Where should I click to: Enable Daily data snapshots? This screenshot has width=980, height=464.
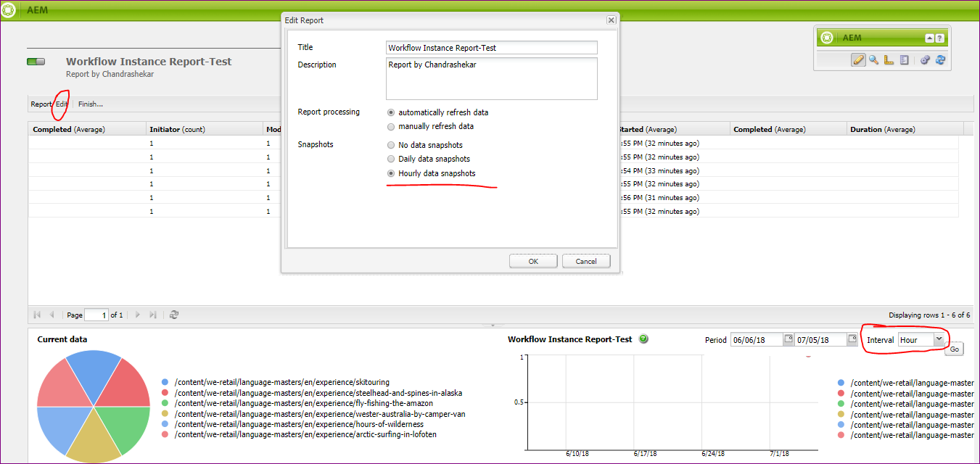[391, 159]
